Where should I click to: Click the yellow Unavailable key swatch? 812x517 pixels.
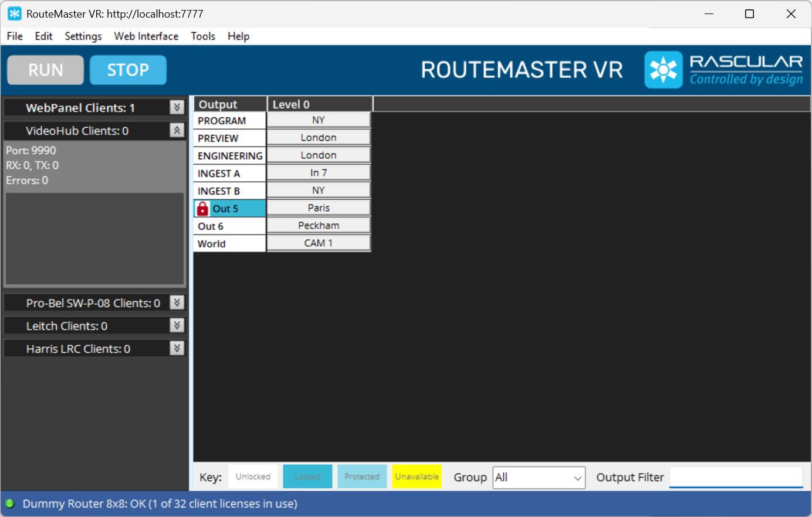coord(417,477)
